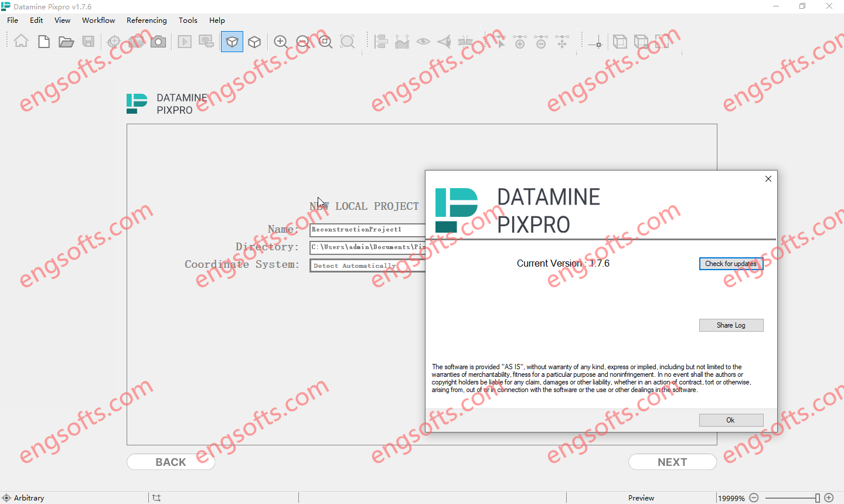This screenshot has width=844, height=504.
Task: Click the dashed crosshair marker icon
Action: (596, 43)
